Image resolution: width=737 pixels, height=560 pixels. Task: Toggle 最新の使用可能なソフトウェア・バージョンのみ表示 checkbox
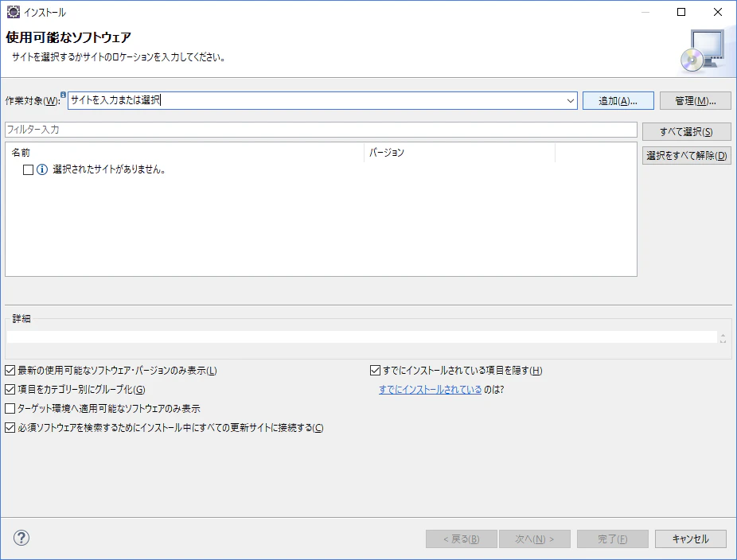click(x=10, y=370)
